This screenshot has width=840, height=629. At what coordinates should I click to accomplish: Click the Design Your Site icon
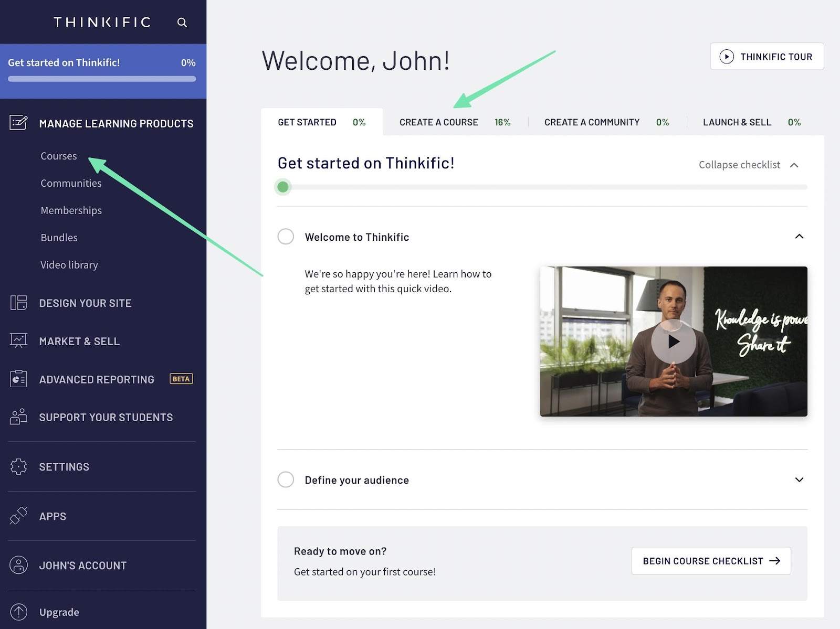(x=18, y=303)
